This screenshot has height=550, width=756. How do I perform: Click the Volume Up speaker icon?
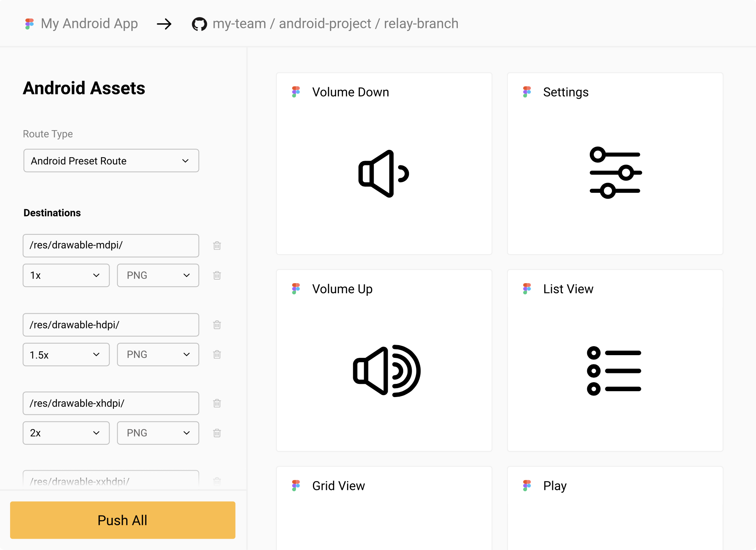click(386, 371)
